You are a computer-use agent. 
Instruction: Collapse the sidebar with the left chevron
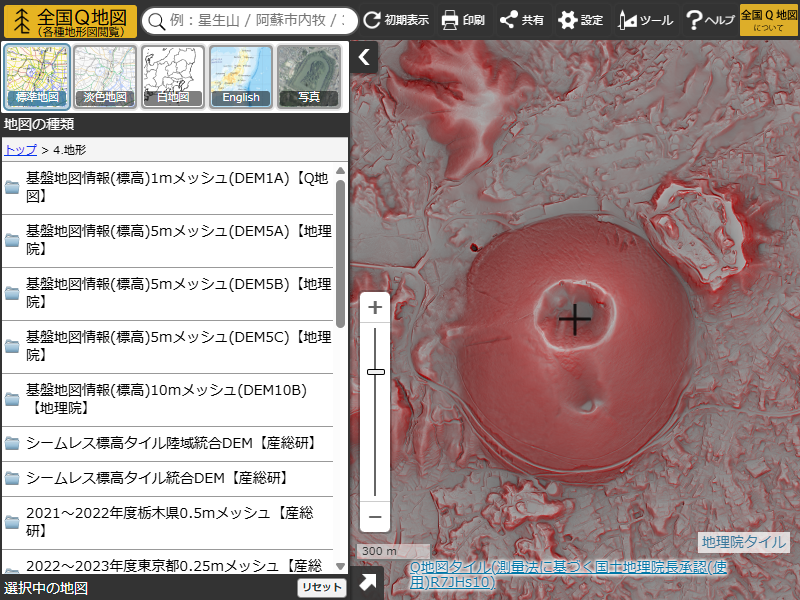pos(364,58)
